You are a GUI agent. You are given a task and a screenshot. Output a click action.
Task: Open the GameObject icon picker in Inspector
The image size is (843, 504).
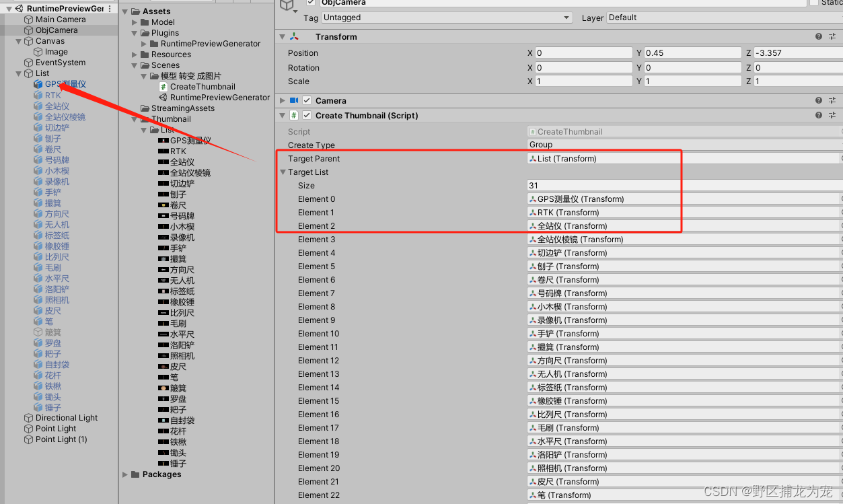click(289, 5)
